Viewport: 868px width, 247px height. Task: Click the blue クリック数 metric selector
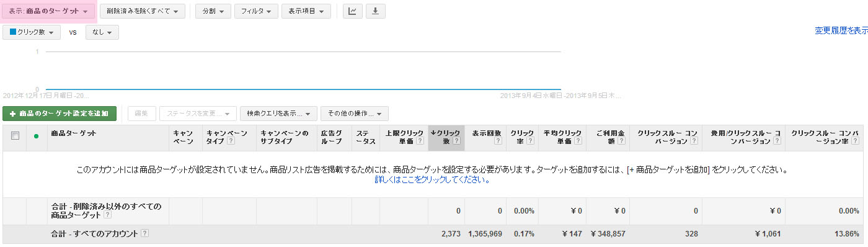pyautogui.click(x=32, y=32)
